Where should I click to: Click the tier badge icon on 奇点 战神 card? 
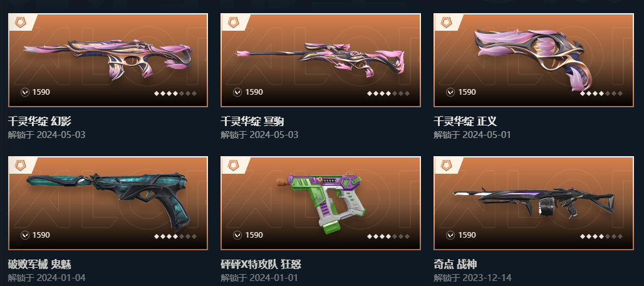click(x=446, y=166)
